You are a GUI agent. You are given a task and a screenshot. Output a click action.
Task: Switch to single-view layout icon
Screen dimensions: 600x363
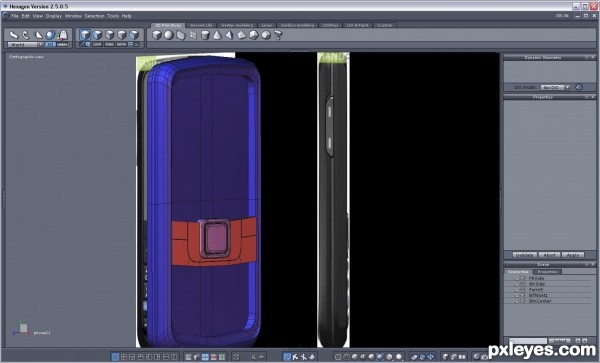tap(115, 357)
